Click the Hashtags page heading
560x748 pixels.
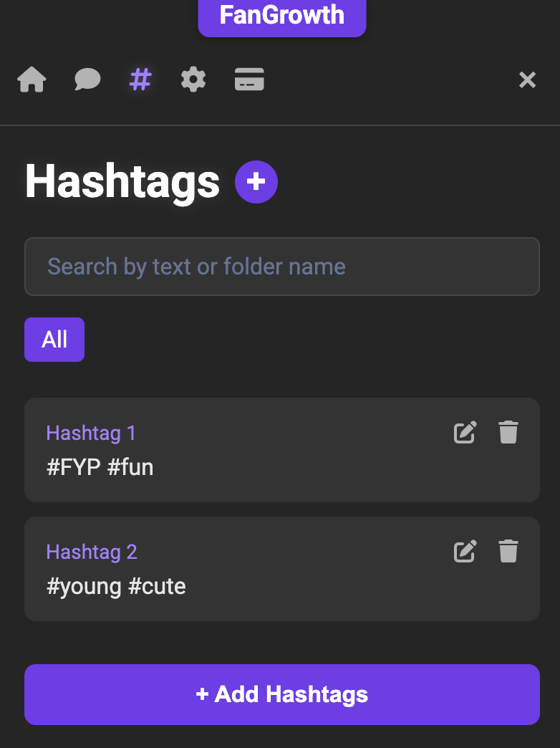122,182
